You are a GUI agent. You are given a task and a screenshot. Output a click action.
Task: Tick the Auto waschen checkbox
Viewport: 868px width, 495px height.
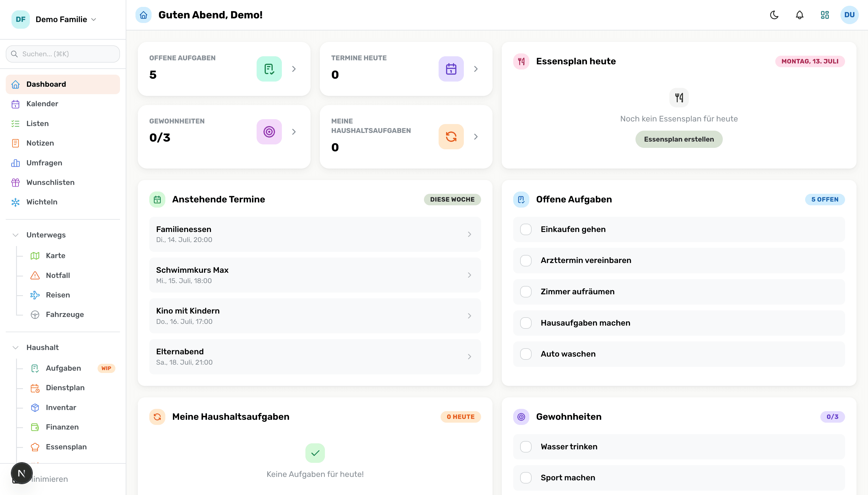[x=526, y=354]
